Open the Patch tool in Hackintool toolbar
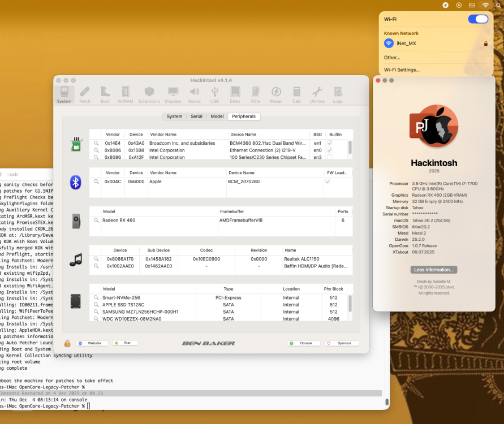The height and width of the screenshot is (424, 504). click(x=85, y=95)
